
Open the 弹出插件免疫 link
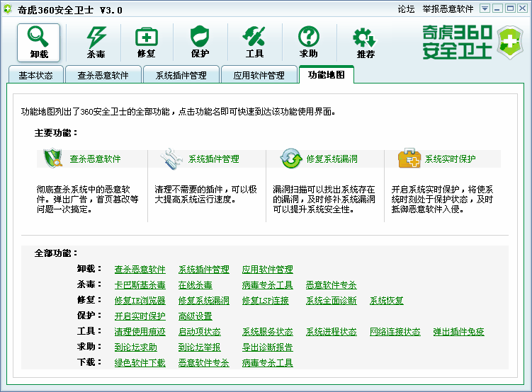click(459, 332)
